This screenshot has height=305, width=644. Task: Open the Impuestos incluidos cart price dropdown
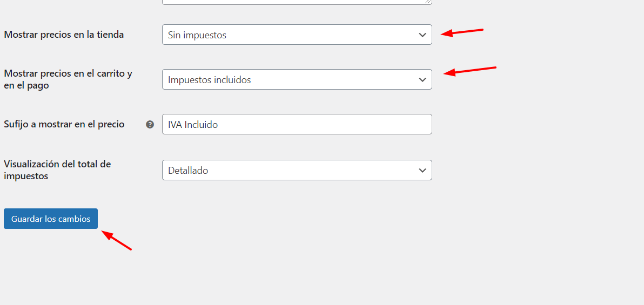pos(297,80)
